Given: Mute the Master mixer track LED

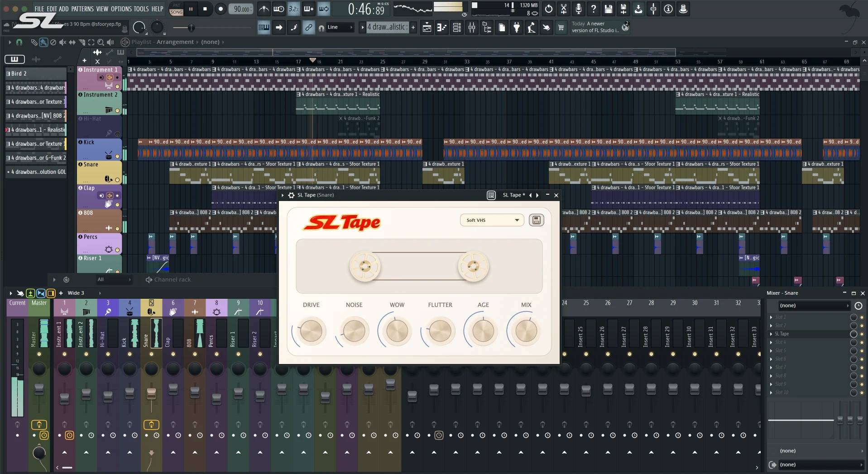Looking at the screenshot, I should [x=39, y=354].
